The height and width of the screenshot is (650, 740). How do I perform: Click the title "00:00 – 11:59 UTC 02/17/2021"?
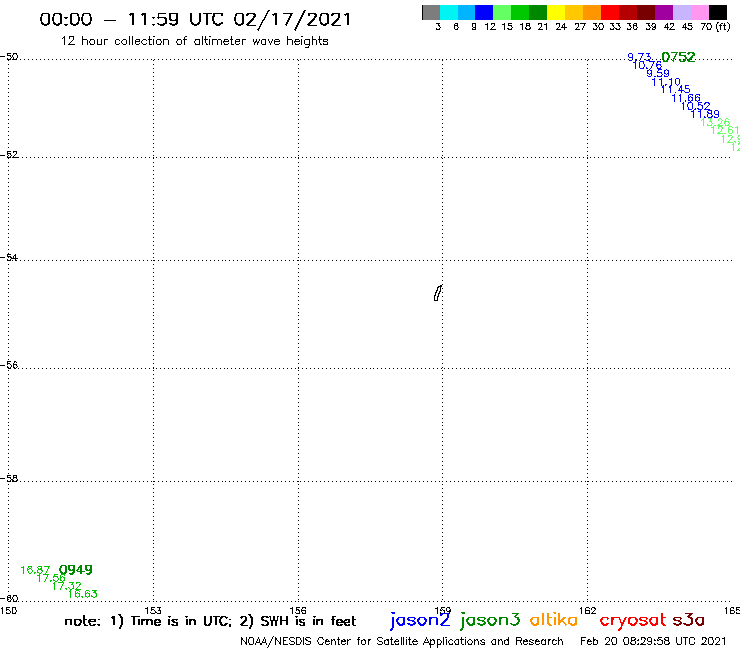point(195,19)
